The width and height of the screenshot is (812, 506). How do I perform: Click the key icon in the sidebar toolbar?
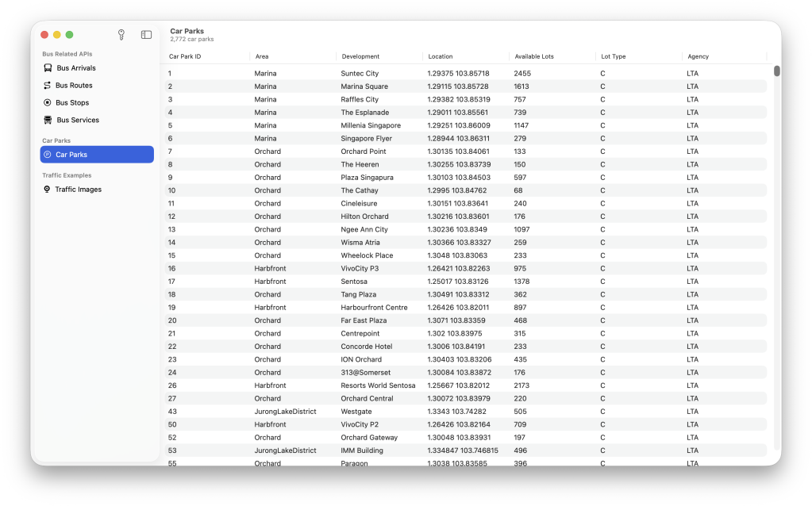coord(121,35)
